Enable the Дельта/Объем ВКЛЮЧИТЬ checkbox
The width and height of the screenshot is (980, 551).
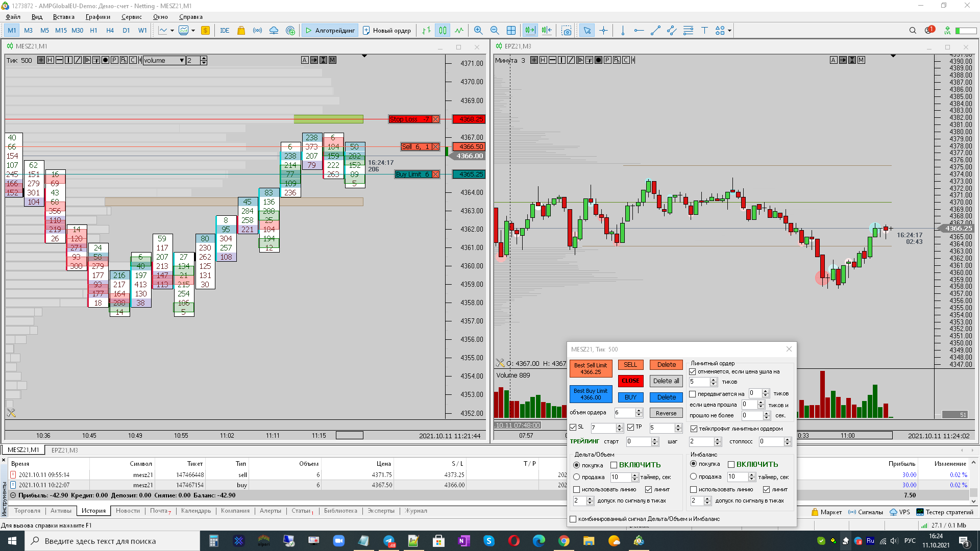tap(614, 465)
